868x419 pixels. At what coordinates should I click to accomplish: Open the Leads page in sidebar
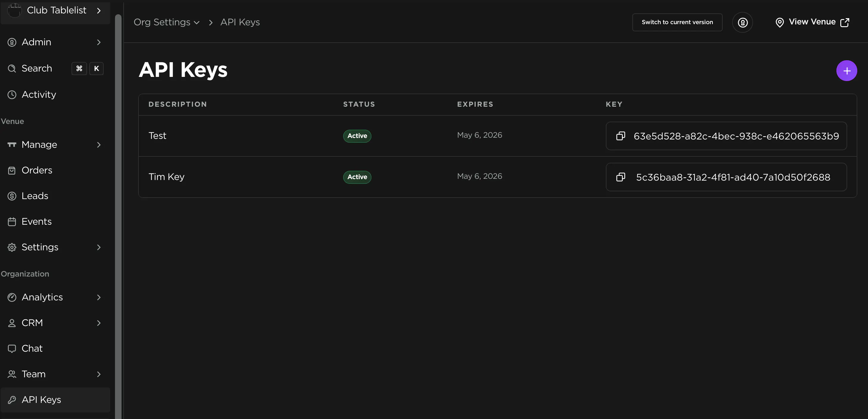click(x=35, y=196)
